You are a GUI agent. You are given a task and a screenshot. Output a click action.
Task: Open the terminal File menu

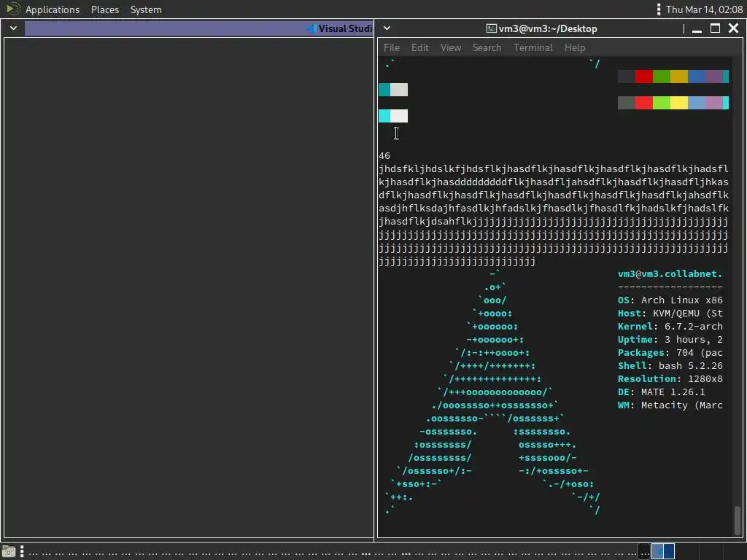click(391, 47)
